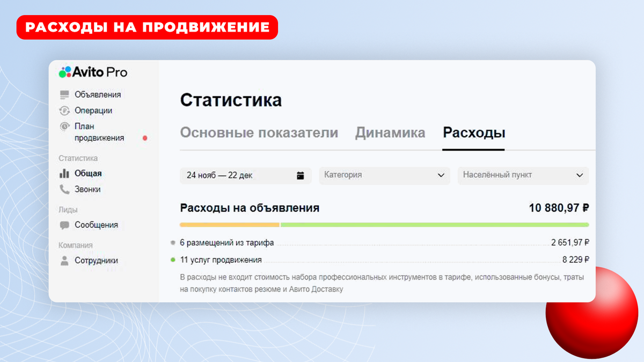The height and width of the screenshot is (362, 644).
Task: Select the План продвижения target icon
Action: click(64, 127)
